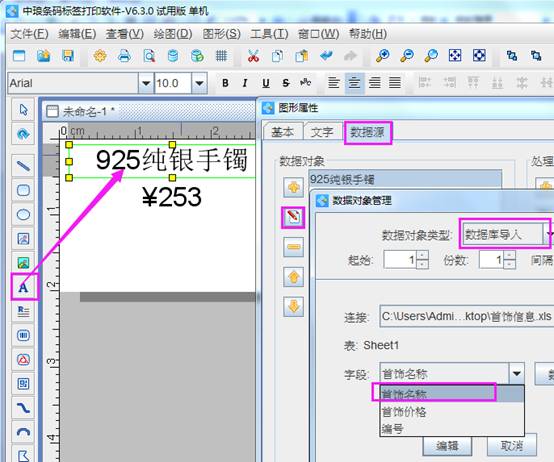Move data object down arrow button
Viewport: 554px width, 462px height.
[293, 306]
